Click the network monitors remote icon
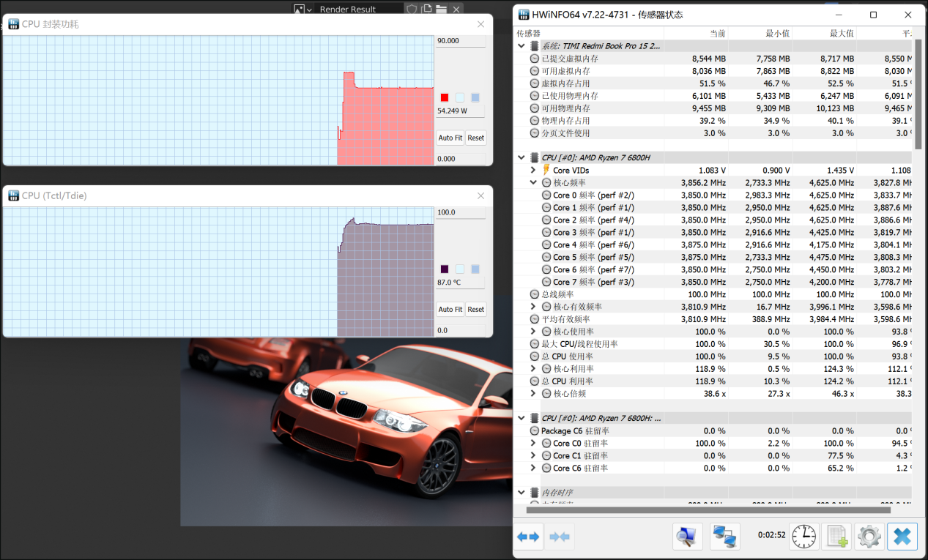928x560 pixels. 724,537
